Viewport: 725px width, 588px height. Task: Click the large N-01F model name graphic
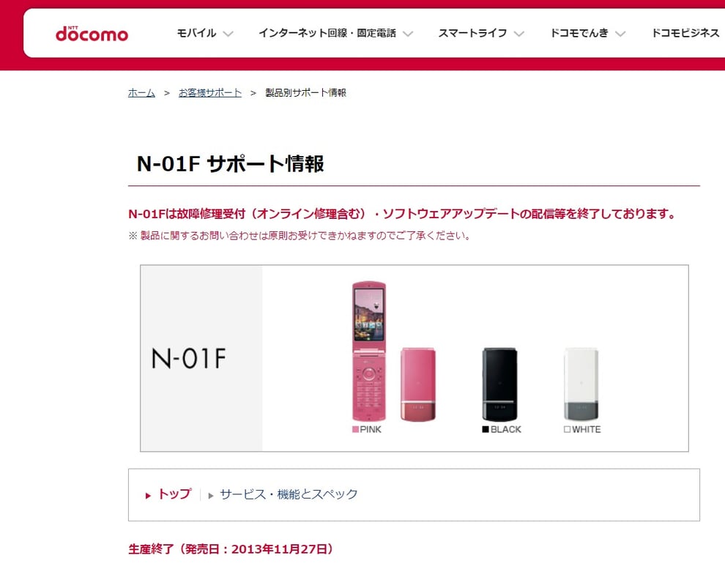[x=188, y=358]
